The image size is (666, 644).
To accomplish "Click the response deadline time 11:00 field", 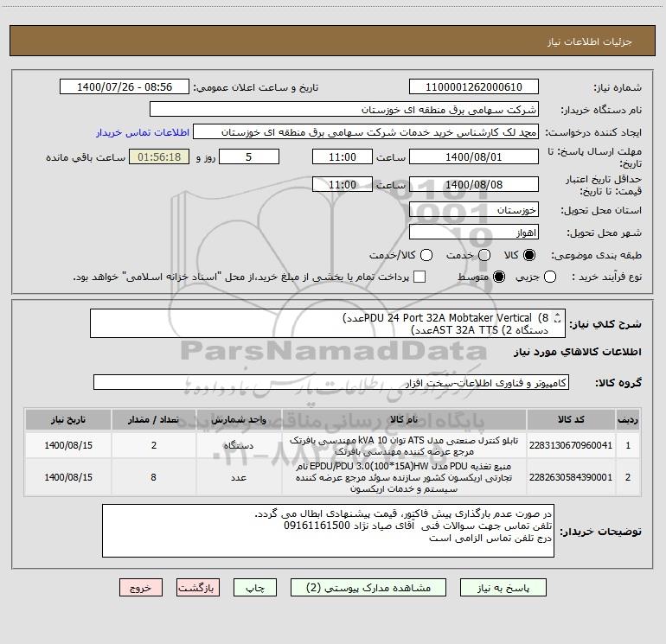I will [343, 156].
